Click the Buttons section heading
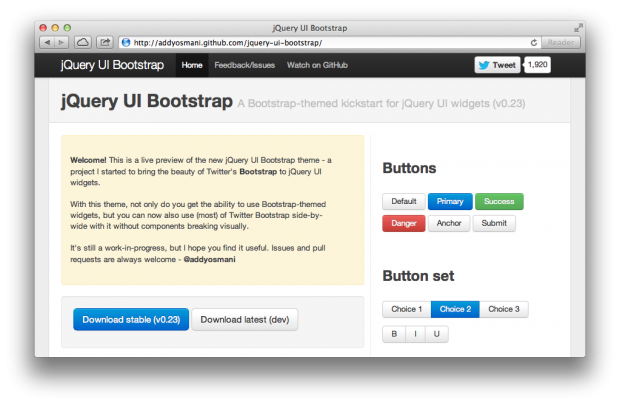Image resolution: width=620 pixels, height=405 pixels. (409, 168)
